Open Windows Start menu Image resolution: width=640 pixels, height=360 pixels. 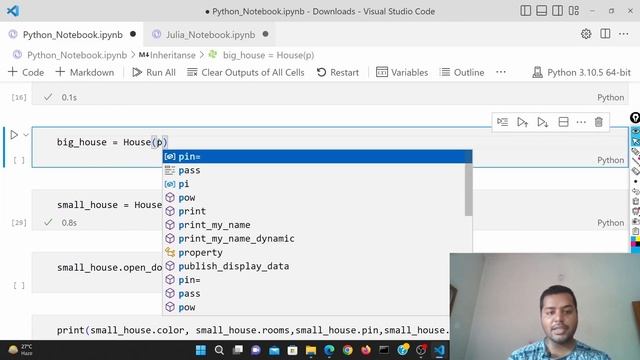pos(201,350)
